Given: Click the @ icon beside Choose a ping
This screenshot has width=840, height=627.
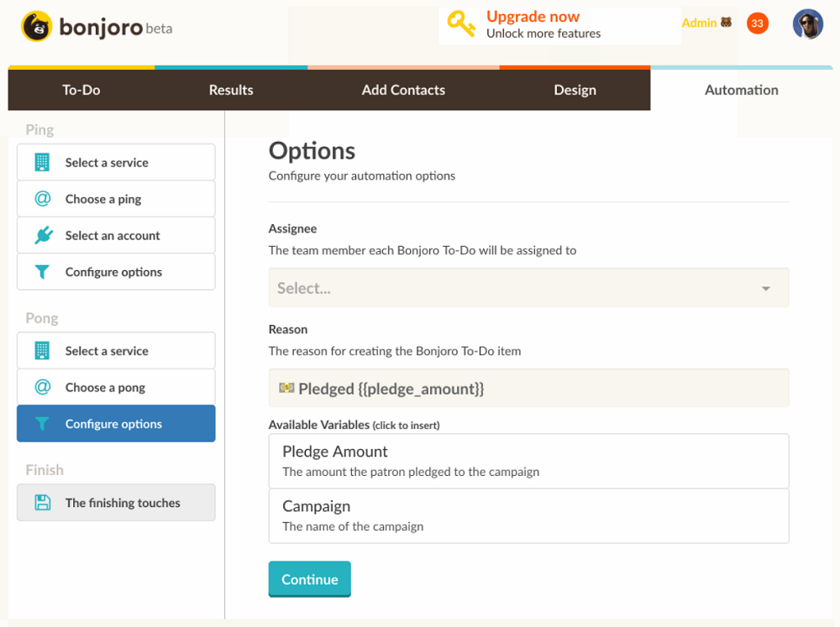Looking at the screenshot, I should click(42, 199).
